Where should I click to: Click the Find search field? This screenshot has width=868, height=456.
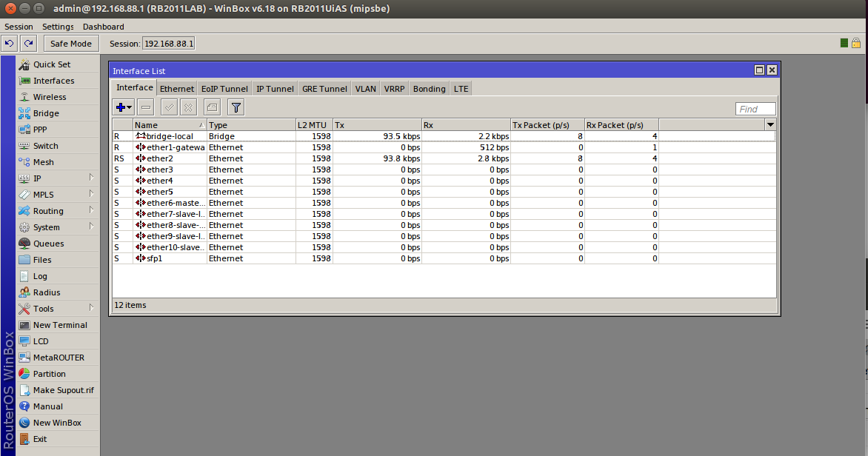[x=755, y=109]
